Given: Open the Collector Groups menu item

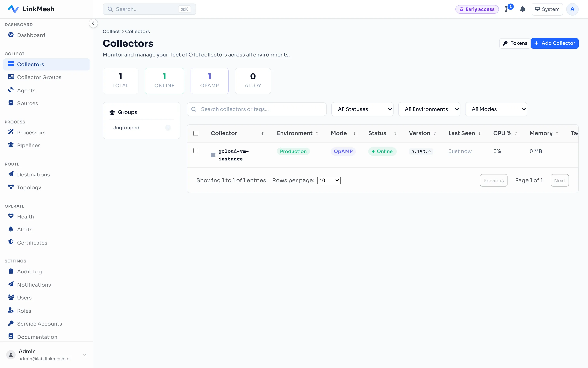Looking at the screenshot, I should click(46, 77).
